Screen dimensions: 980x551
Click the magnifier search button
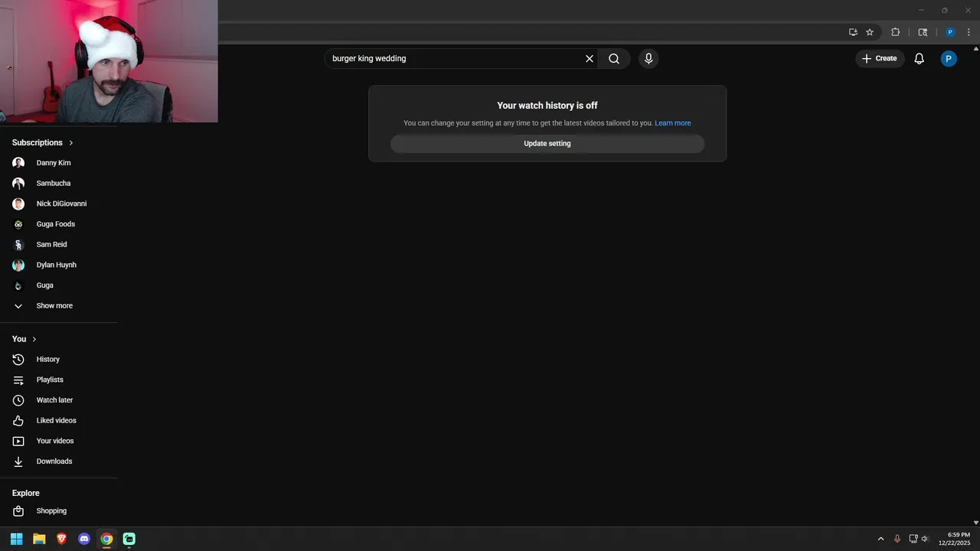click(614, 58)
